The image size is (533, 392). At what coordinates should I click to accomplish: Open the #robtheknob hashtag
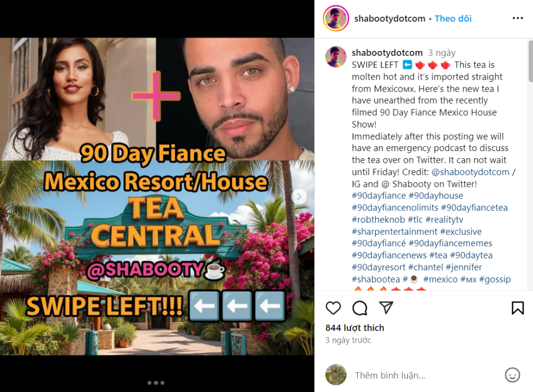[x=378, y=220]
